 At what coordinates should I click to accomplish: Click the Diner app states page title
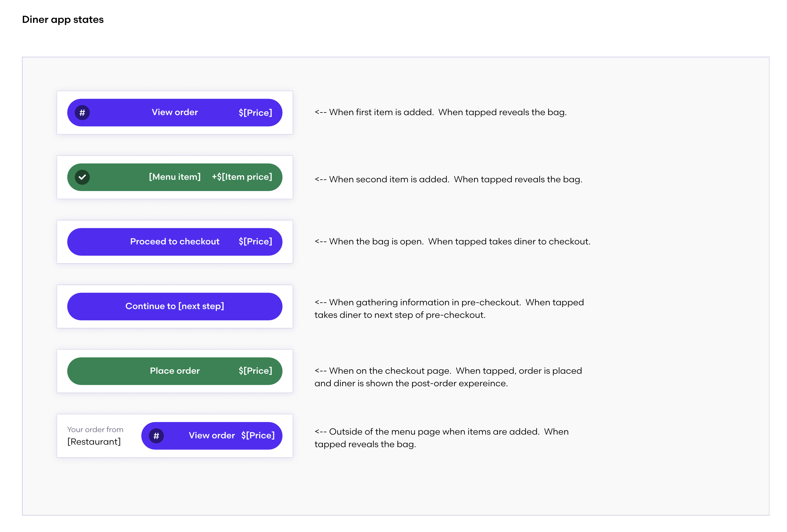click(x=63, y=20)
